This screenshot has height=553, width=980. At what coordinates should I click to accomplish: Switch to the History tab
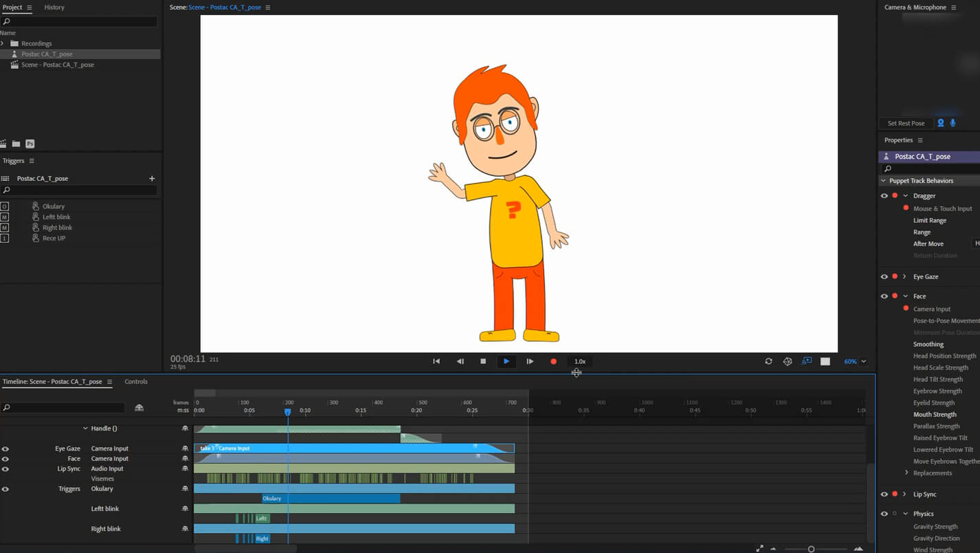(54, 8)
